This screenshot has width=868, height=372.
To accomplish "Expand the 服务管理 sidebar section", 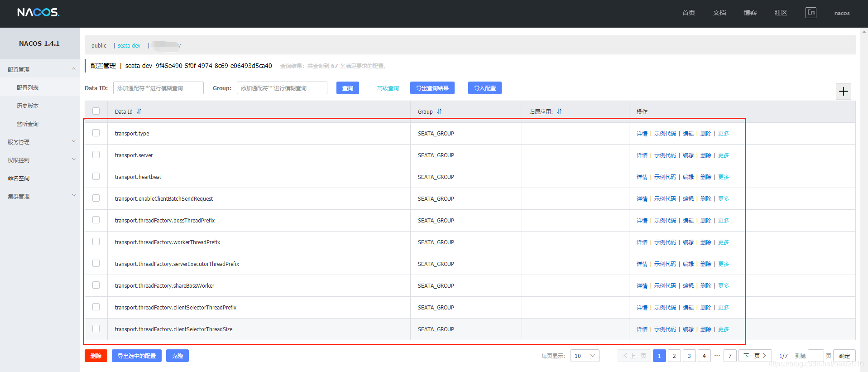I will (x=40, y=142).
